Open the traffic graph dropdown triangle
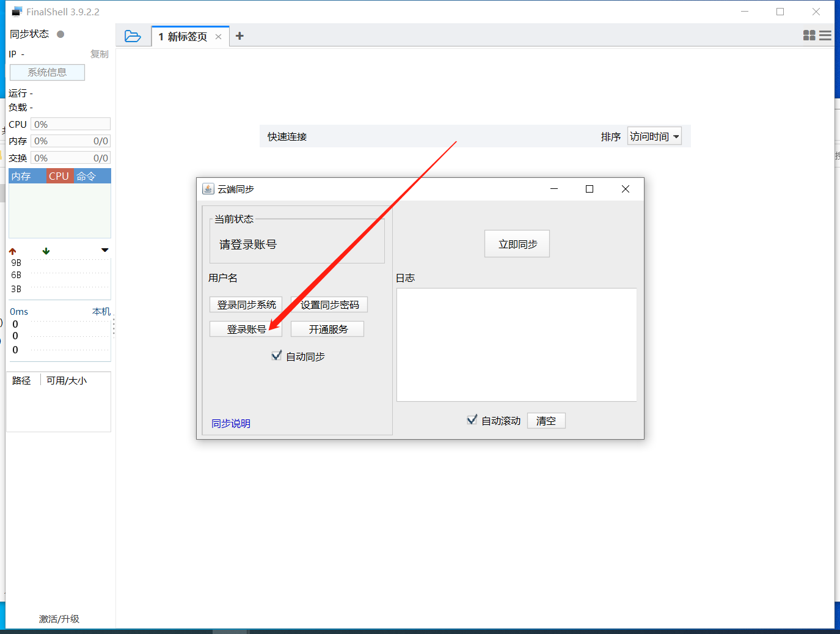The width and height of the screenshot is (840, 634). point(104,250)
